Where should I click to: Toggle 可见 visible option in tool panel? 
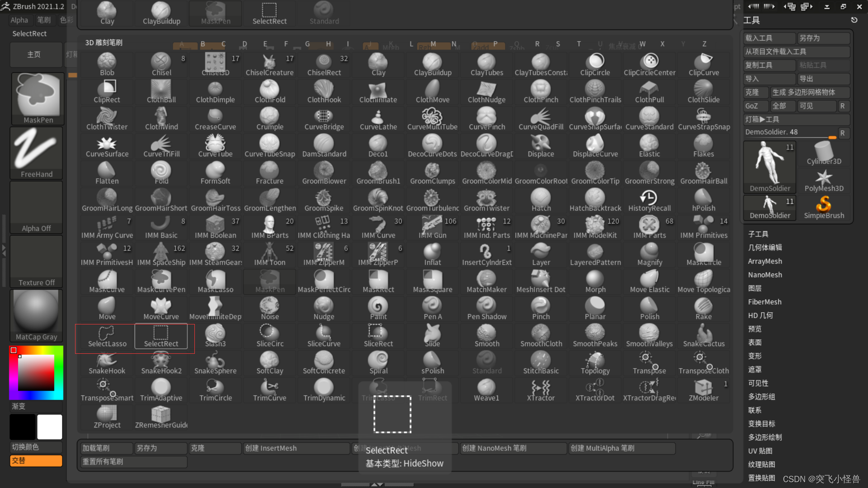[816, 106]
